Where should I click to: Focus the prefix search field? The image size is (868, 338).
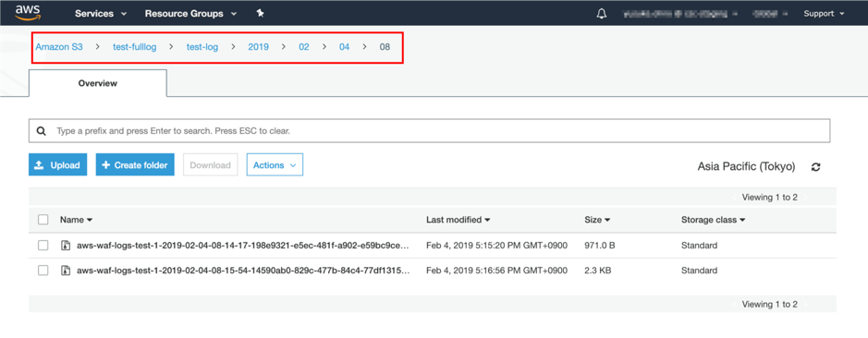(429, 131)
